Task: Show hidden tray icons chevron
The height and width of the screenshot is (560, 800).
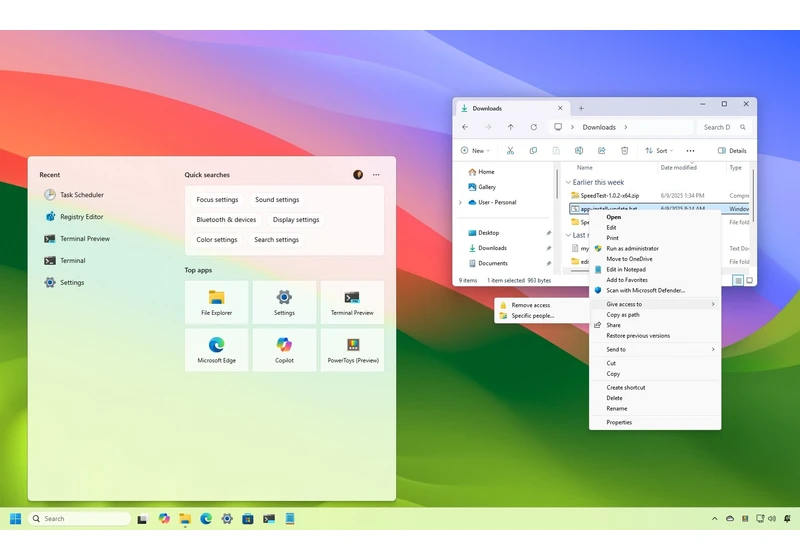Action: click(x=714, y=519)
